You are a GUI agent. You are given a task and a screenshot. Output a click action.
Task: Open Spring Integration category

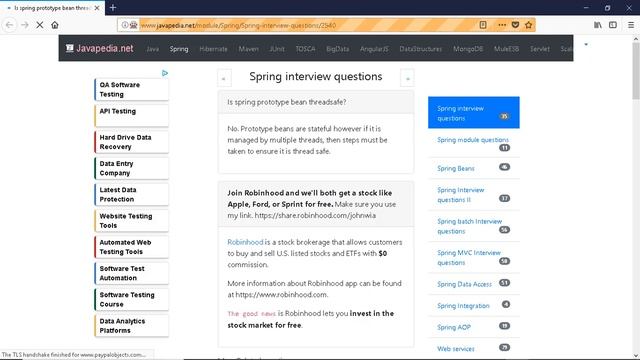[473, 305]
